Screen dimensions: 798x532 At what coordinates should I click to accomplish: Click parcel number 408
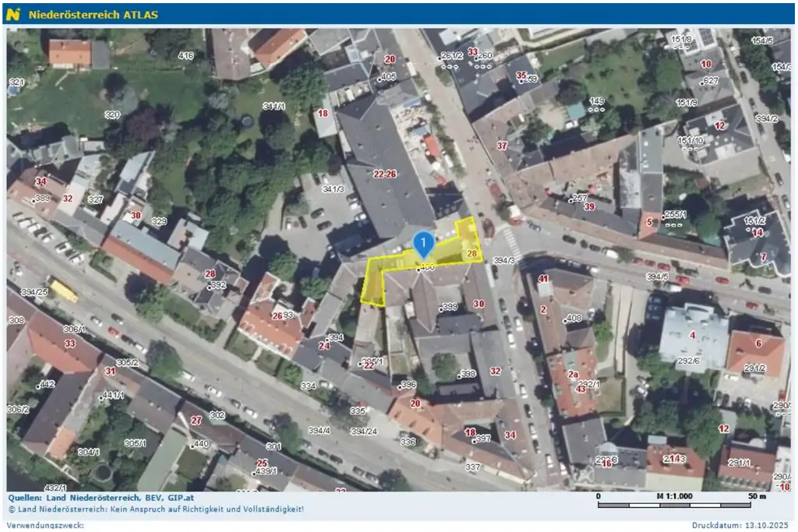click(574, 318)
